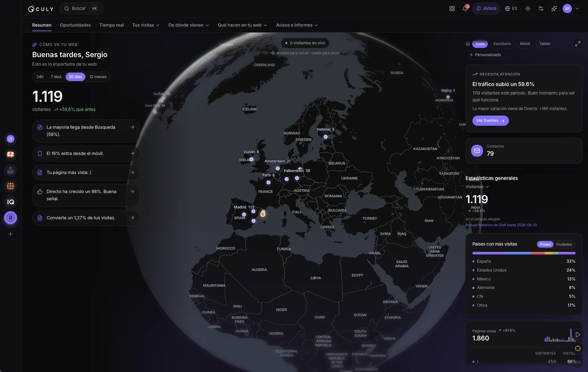Viewport: 588px width, 372px height.
Task: Open the 'La mayoría llega desde Búsqueda' insight
Action: click(86, 131)
